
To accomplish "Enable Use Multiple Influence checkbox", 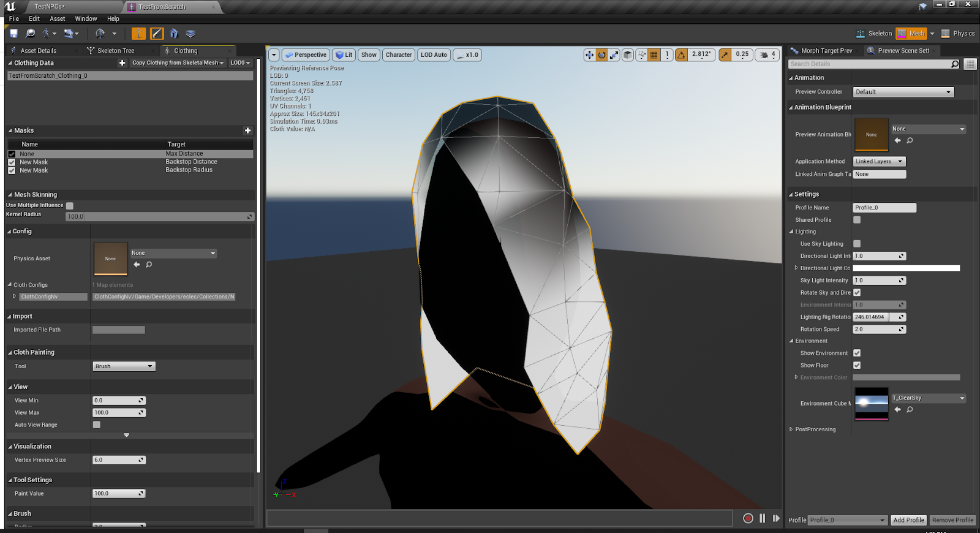I will [x=70, y=206].
